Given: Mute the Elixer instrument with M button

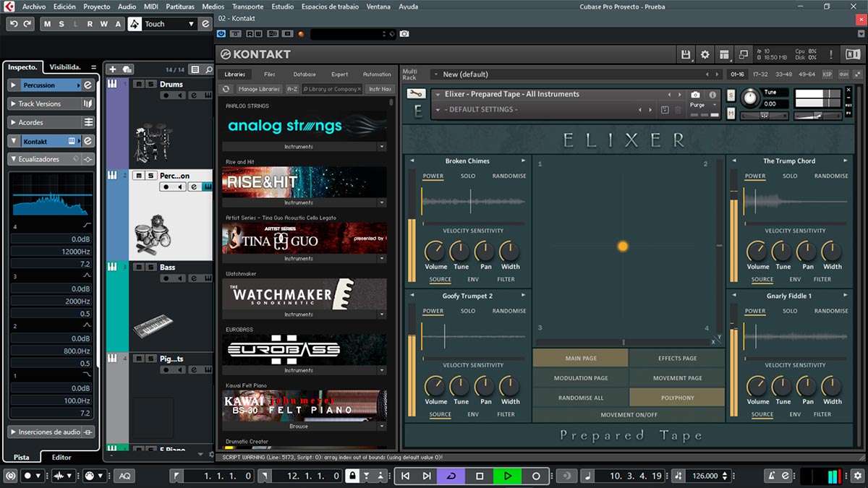Looking at the screenshot, I should pos(731,114).
